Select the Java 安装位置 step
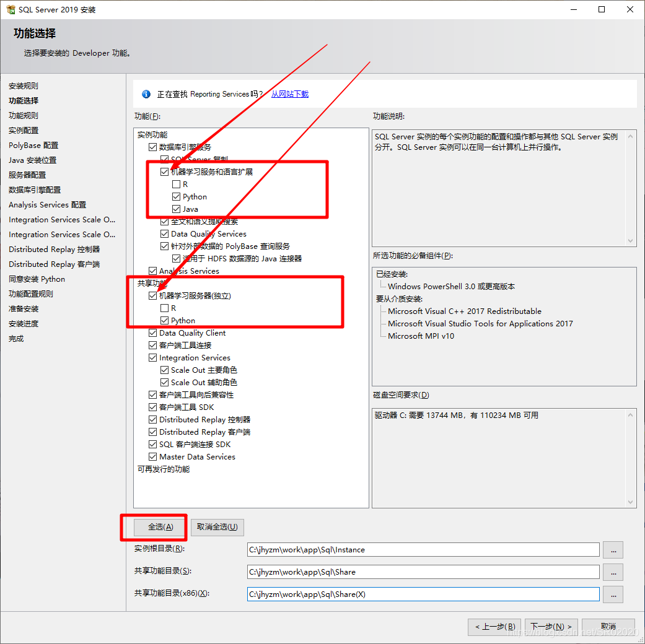645x644 pixels. [x=32, y=160]
